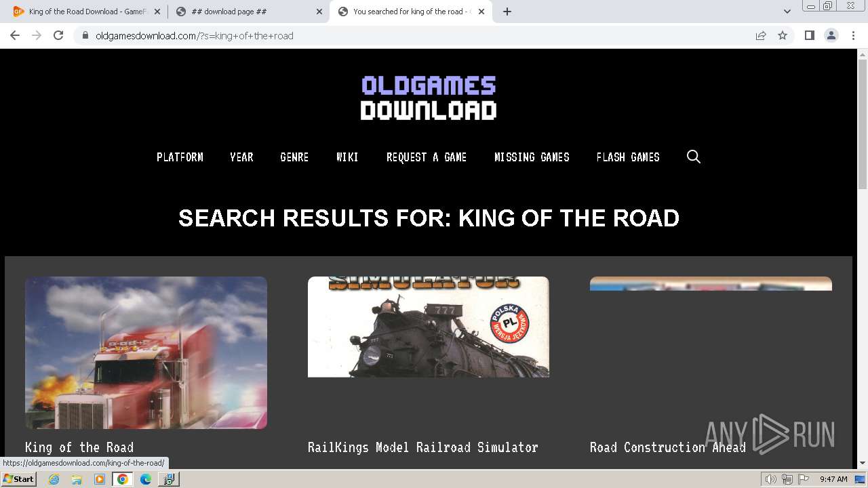
Task: Close the '## download page ##' tab
Action: [319, 12]
